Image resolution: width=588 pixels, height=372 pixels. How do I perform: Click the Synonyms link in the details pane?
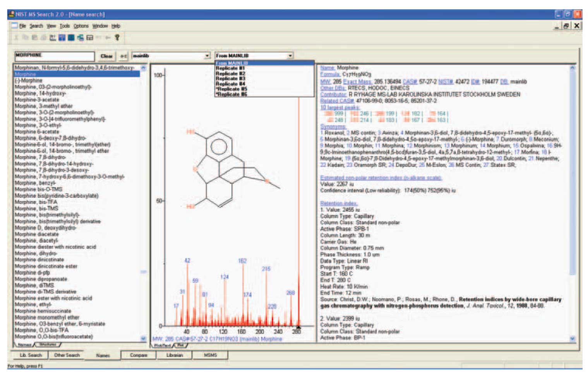(x=333, y=127)
